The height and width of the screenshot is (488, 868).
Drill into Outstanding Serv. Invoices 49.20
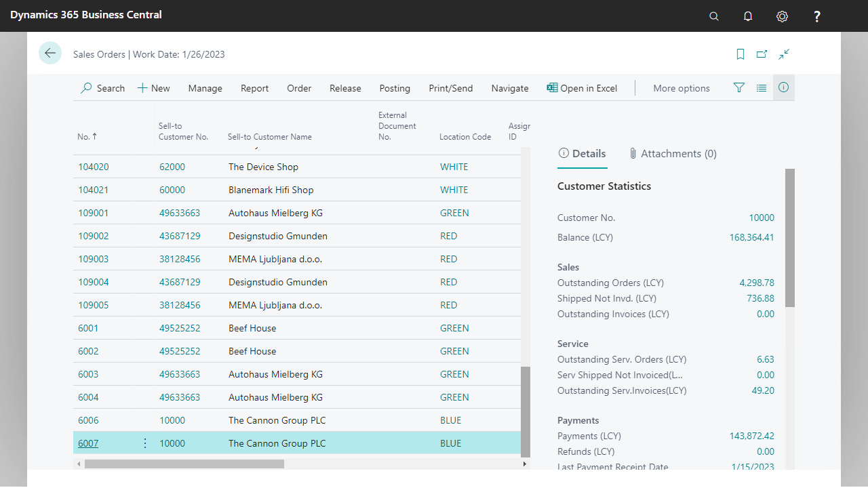coord(764,390)
